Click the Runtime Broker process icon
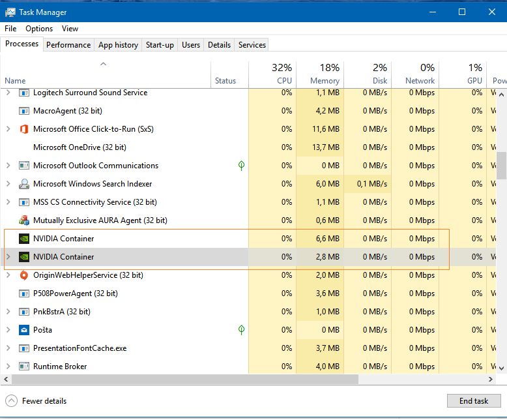 click(x=24, y=367)
